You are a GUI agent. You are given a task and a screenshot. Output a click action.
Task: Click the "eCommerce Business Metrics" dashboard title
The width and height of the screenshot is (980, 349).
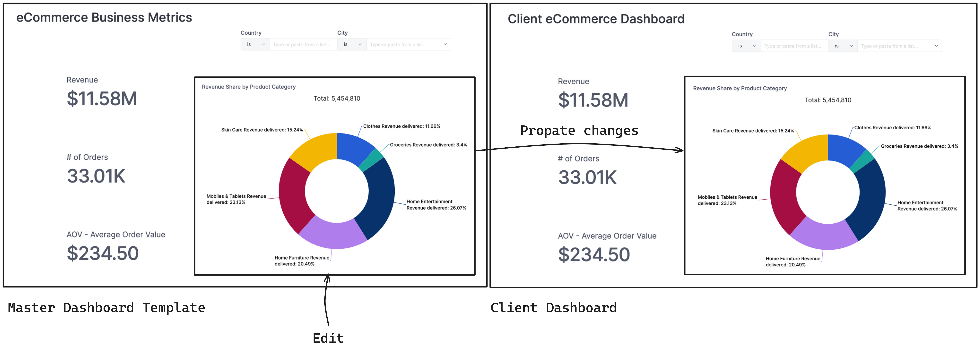pos(104,17)
